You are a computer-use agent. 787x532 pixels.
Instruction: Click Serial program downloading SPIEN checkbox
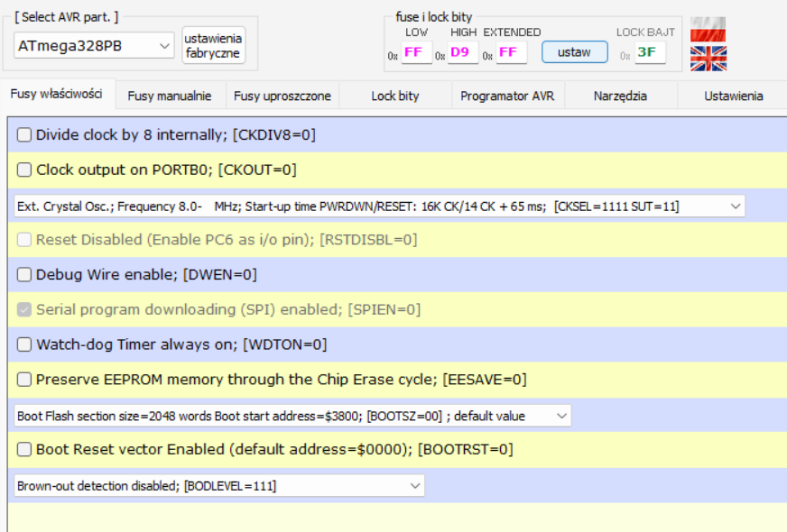[x=24, y=309]
